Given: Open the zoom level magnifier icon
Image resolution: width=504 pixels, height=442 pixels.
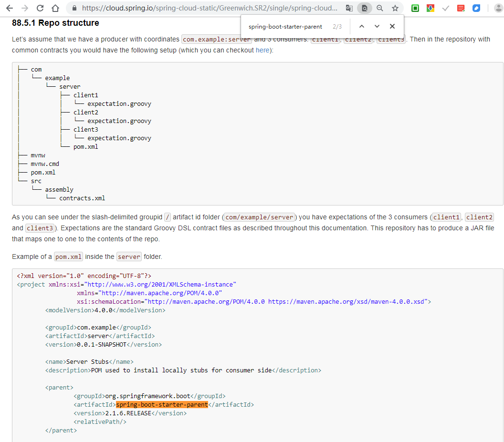Looking at the screenshot, I should tap(379, 8).
